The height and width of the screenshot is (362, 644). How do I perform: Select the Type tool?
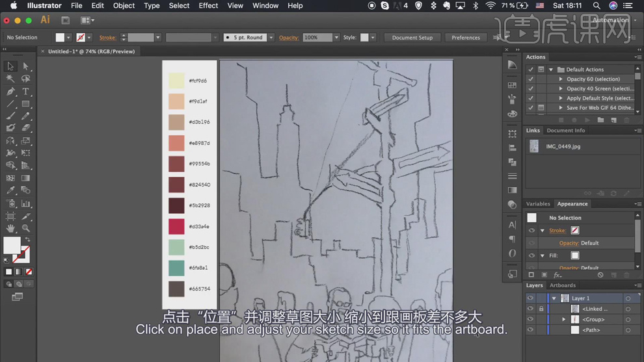(25, 92)
